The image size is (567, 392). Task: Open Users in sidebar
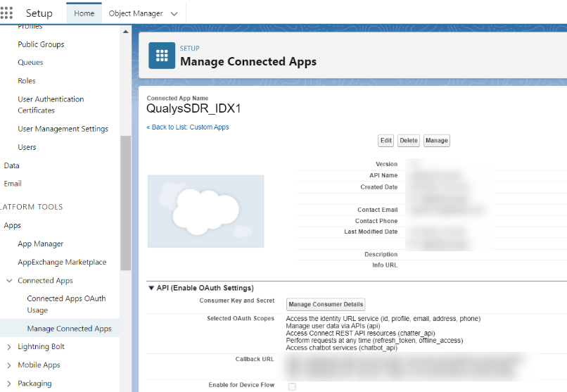[27, 147]
